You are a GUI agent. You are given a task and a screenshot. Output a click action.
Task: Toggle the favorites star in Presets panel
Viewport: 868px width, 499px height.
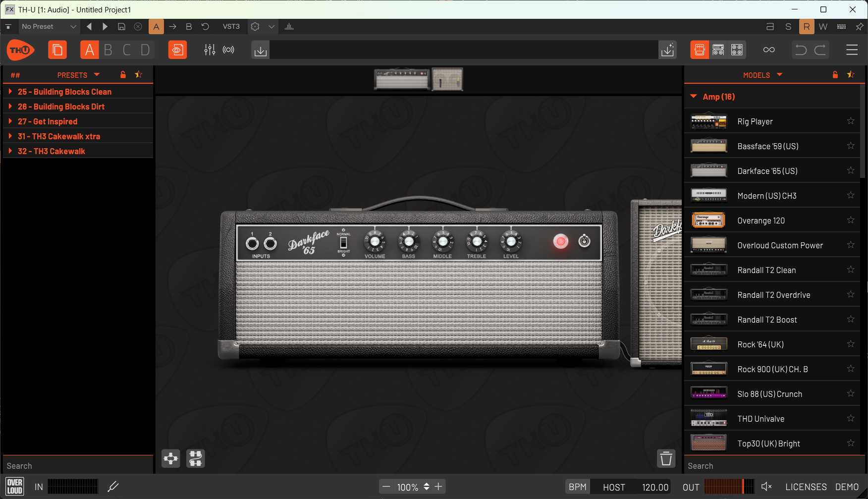(139, 75)
